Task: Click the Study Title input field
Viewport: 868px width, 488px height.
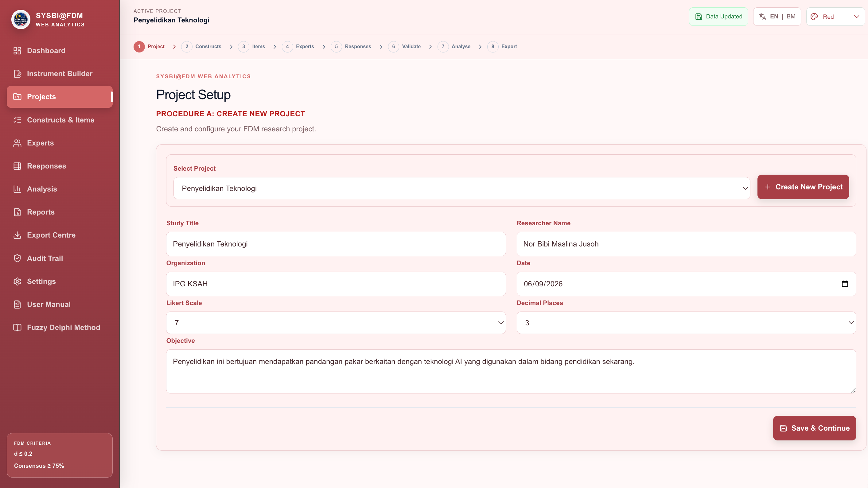Action: [336, 244]
